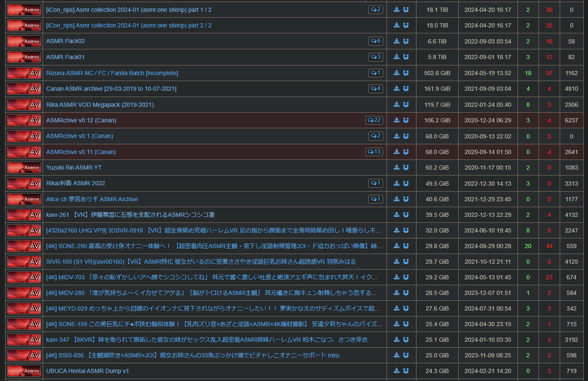Download torrent for ASMRchive v0.1 (Canan)

[x=397, y=136]
